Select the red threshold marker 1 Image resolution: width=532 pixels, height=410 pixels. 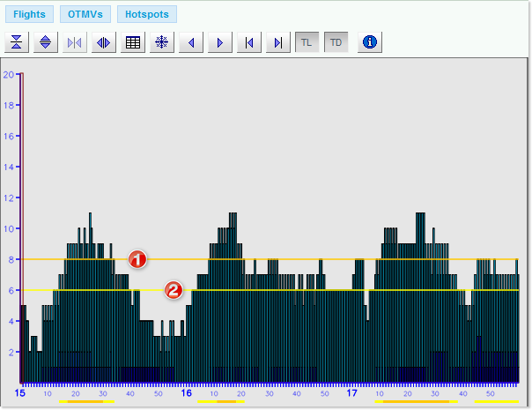[137, 259]
